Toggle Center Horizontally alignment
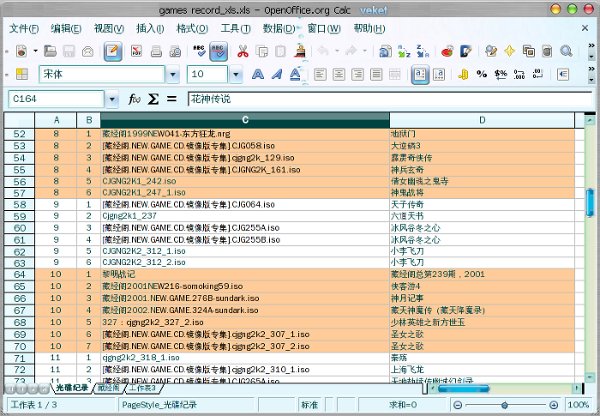 click(x=339, y=74)
